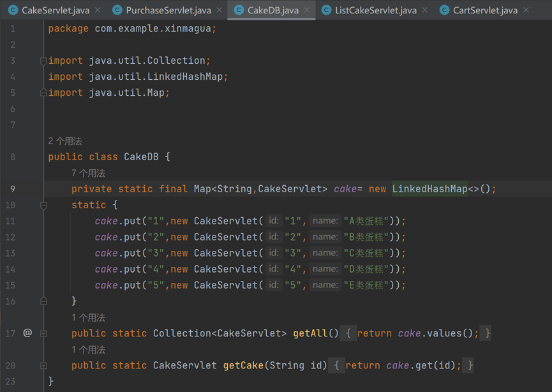
Task: Click cake.values() on line 17
Action: [435, 333]
